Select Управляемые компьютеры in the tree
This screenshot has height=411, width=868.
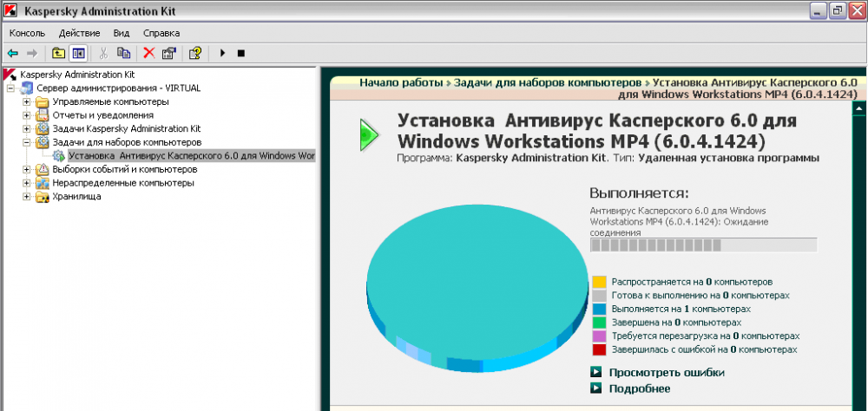[x=111, y=101]
